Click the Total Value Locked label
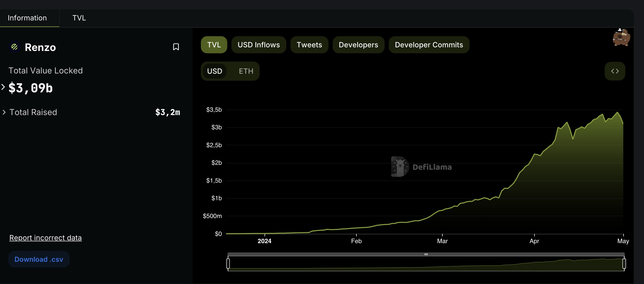This screenshot has width=644, height=284. (46, 71)
